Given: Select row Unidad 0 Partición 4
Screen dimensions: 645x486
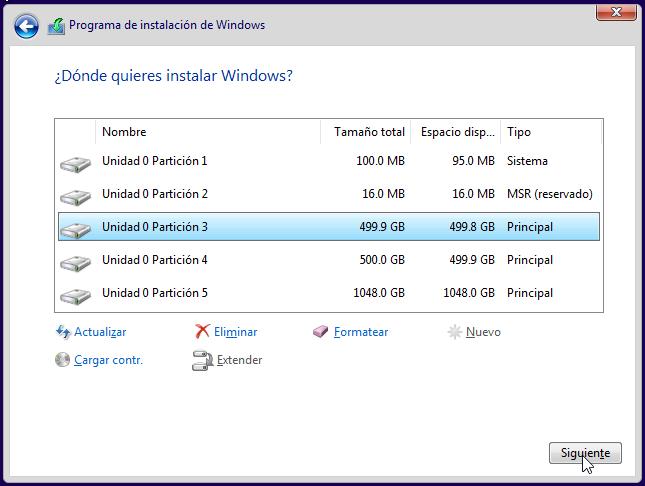Looking at the screenshot, I should (329, 260).
